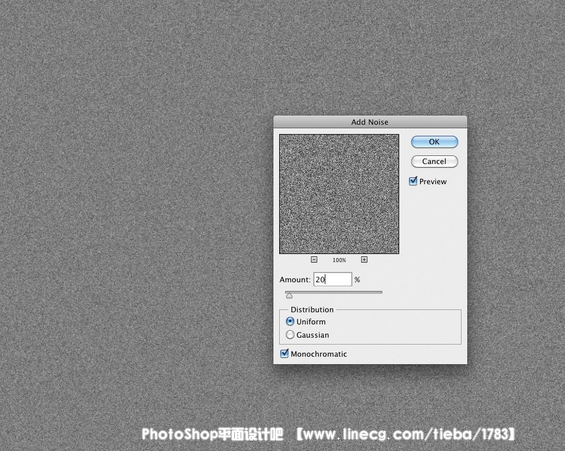The width and height of the screenshot is (565, 451).
Task: Click the Amount percentage input field
Action: coord(332,279)
